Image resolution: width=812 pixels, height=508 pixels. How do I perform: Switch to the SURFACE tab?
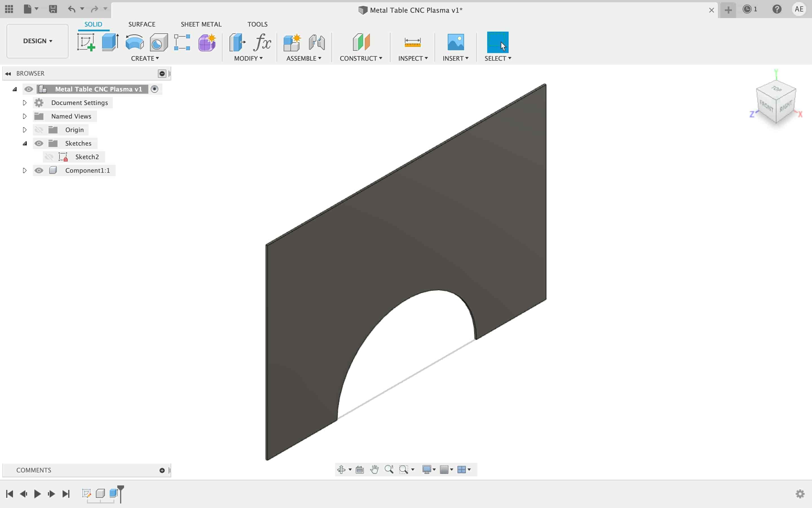coord(142,24)
